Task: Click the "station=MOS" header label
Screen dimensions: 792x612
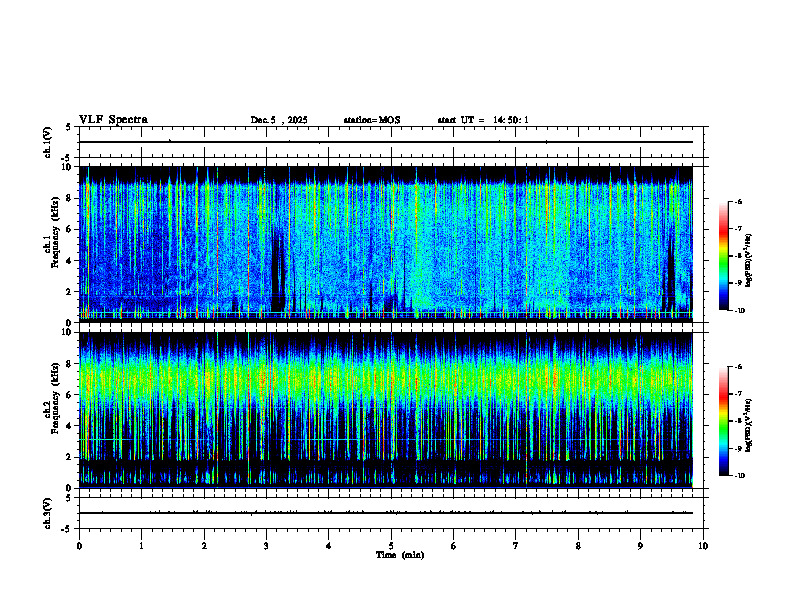Action: coord(372,120)
